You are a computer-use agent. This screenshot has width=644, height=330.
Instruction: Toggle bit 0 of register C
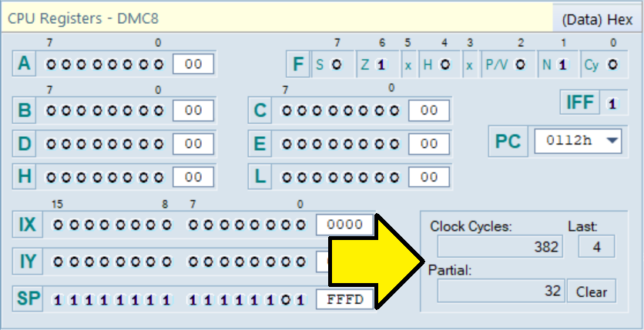click(x=394, y=110)
